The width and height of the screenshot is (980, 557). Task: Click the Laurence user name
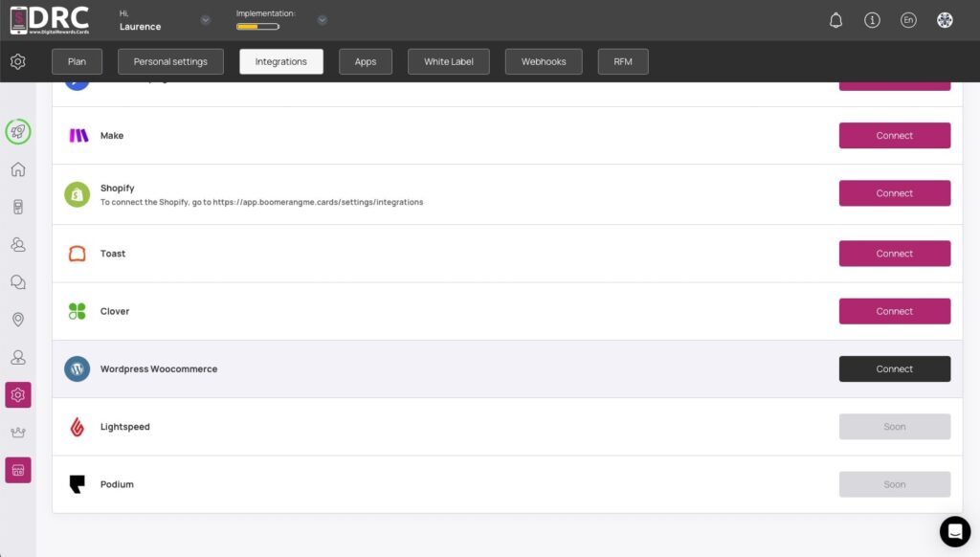tap(140, 26)
